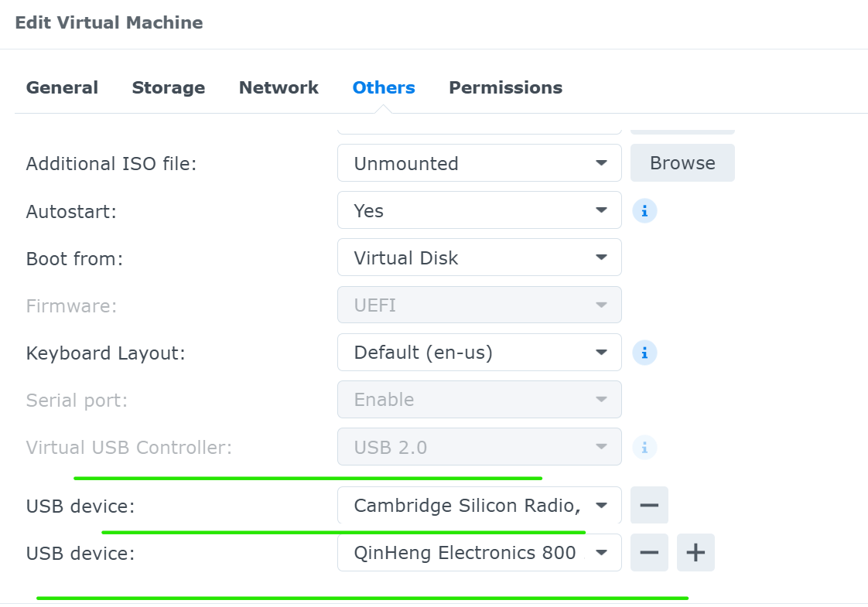Expand the Boot from Virtual Disk dropdown
The image size is (868, 607).
pos(480,257)
